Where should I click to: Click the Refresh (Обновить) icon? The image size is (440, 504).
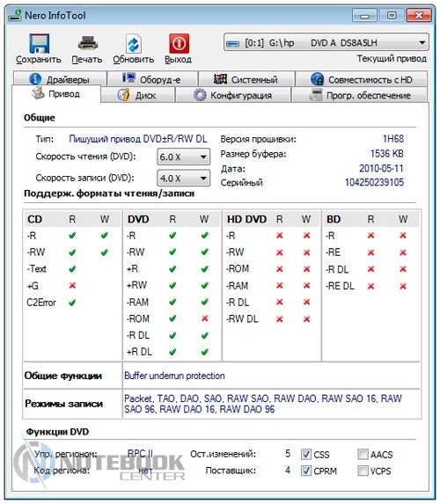tap(133, 43)
